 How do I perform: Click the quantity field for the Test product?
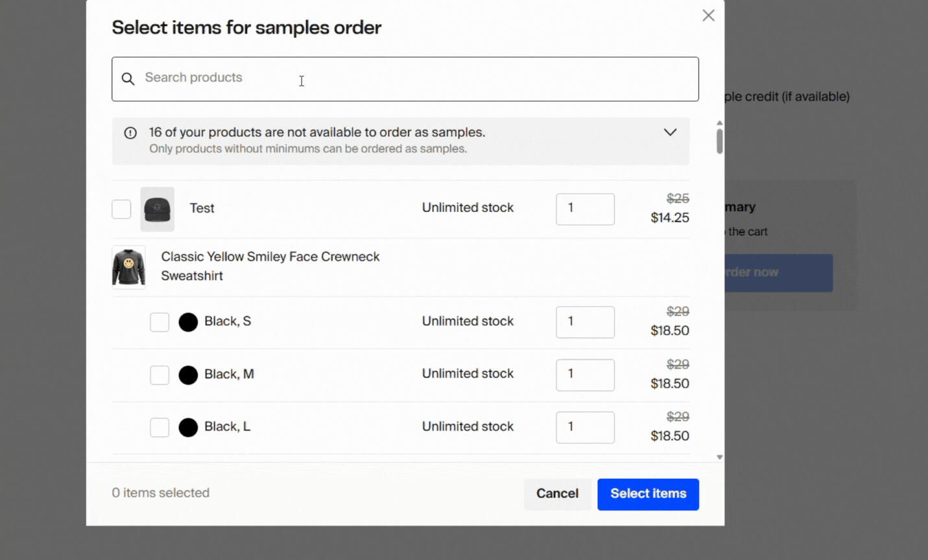[585, 209]
